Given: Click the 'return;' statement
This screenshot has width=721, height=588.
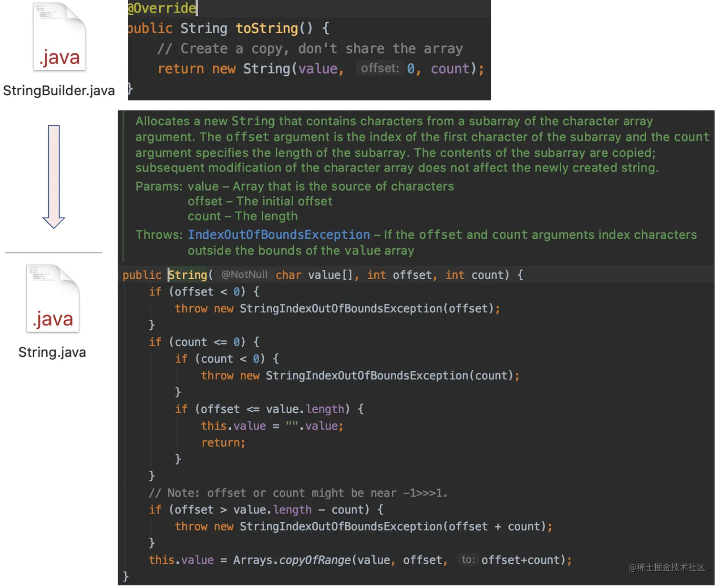Looking at the screenshot, I should [223, 443].
